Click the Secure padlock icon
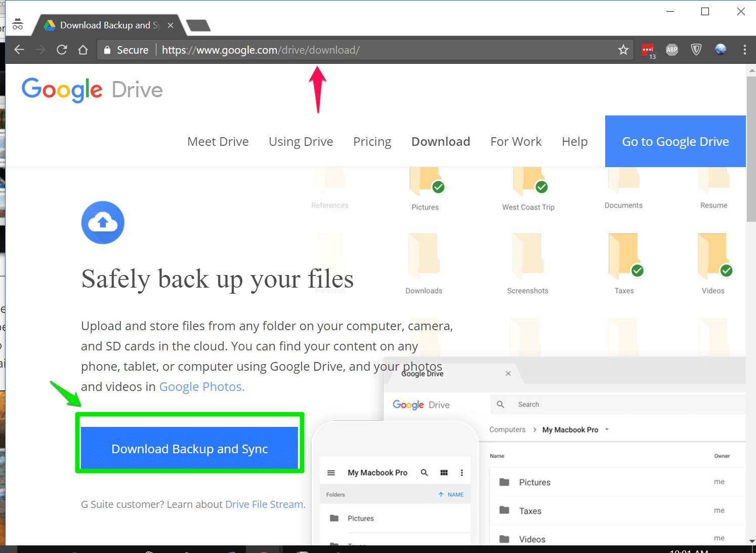756x553 pixels. tap(107, 50)
